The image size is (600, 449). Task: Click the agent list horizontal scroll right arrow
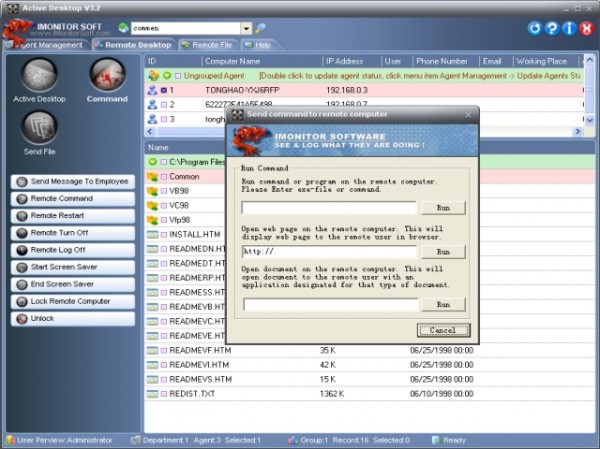[x=577, y=132]
